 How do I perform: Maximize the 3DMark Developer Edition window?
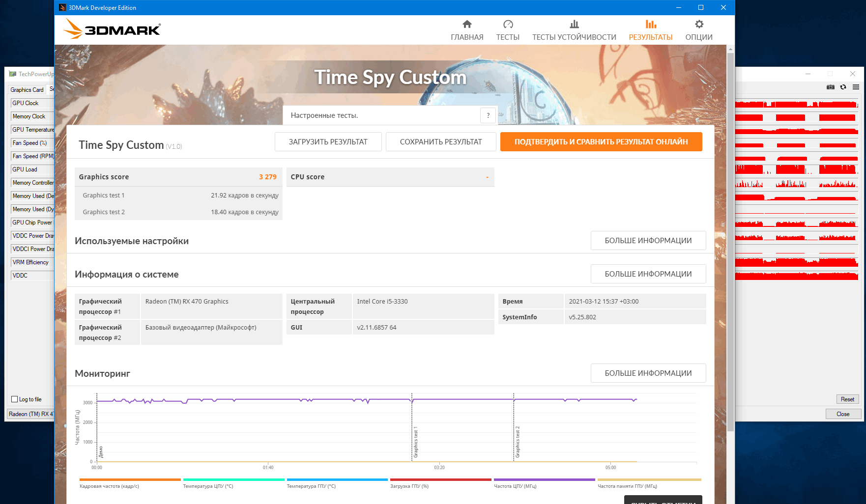701,7
